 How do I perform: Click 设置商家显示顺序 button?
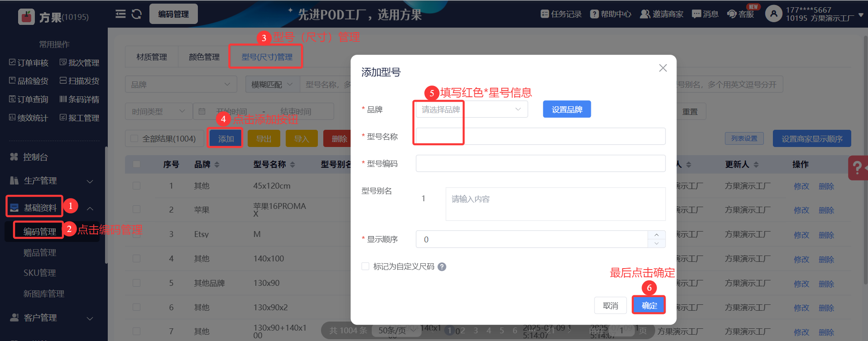click(x=812, y=138)
